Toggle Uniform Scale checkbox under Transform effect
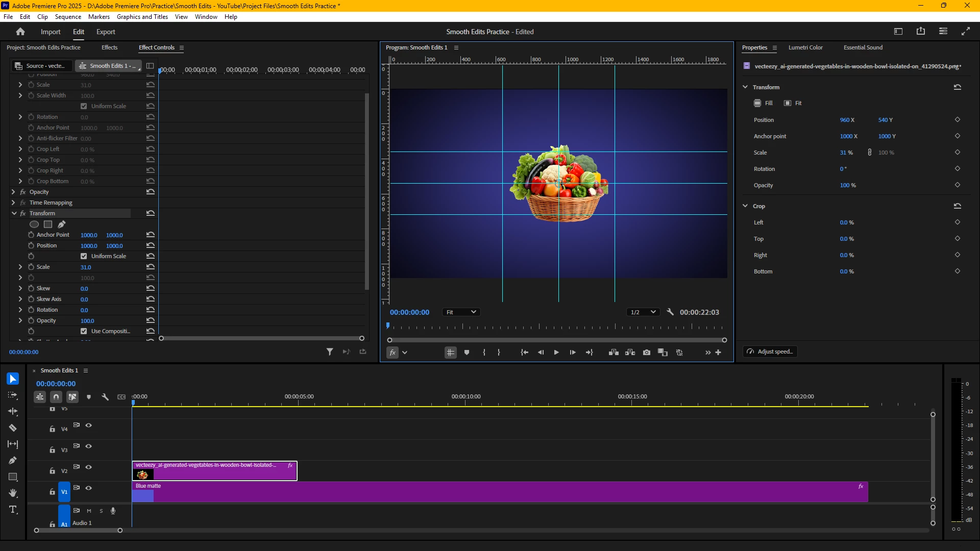This screenshot has height=551, width=980. 84,256
